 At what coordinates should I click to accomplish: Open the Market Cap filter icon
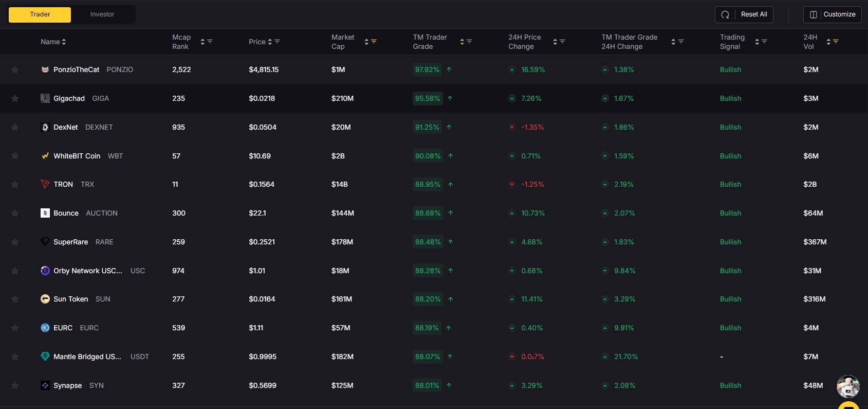click(x=374, y=41)
